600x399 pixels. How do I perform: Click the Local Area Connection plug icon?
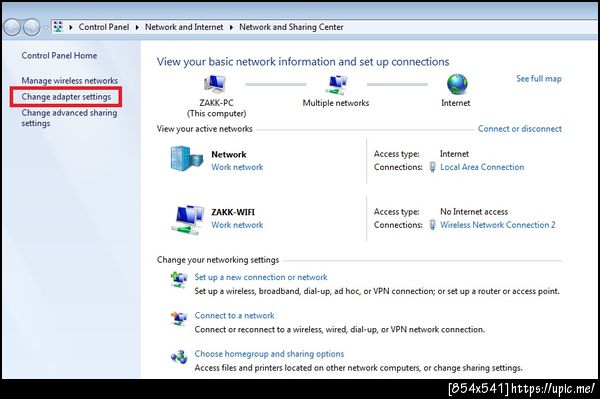[x=432, y=167]
